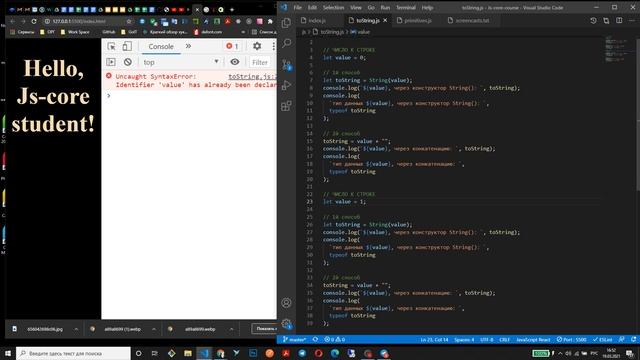Expand options for second download webp (1)
Viewport: 640px width, 360px height.
click(x=153, y=329)
